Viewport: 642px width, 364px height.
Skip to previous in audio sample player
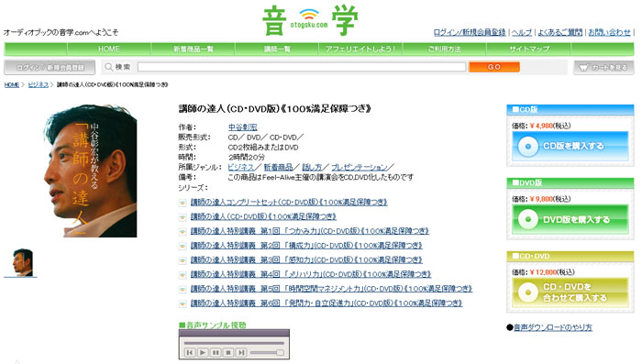tap(189, 352)
